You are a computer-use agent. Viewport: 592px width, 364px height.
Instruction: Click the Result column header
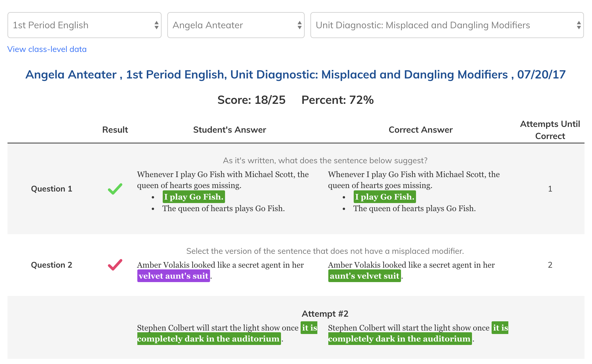(115, 130)
